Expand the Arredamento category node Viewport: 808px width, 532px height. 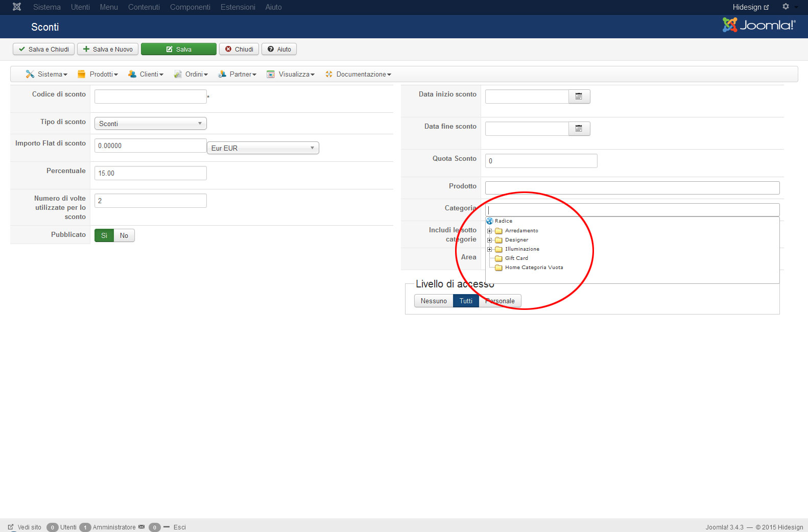(490, 231)
